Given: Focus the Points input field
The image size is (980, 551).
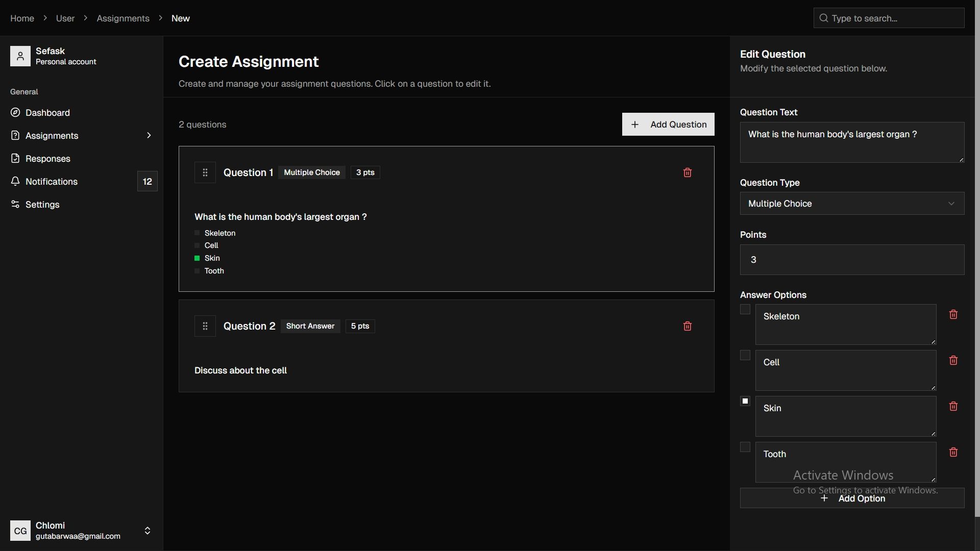Looking at the screenshot, I should [x=851, y=260].
